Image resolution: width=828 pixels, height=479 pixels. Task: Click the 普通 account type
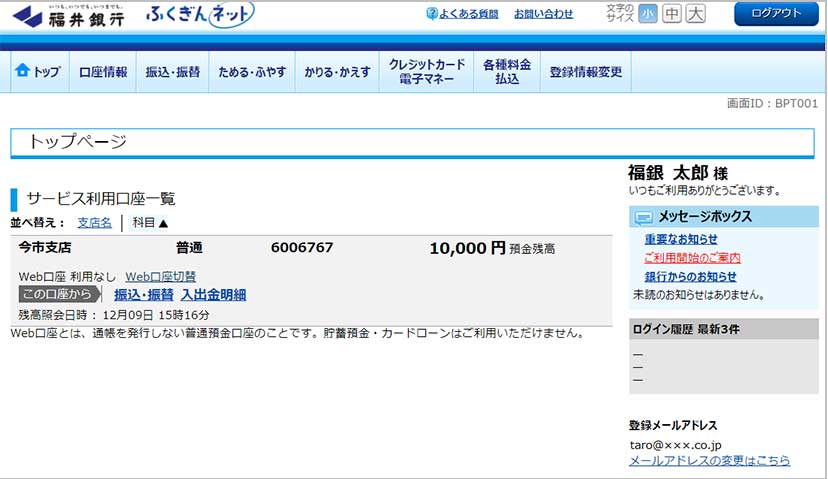[x=189, y=247]
